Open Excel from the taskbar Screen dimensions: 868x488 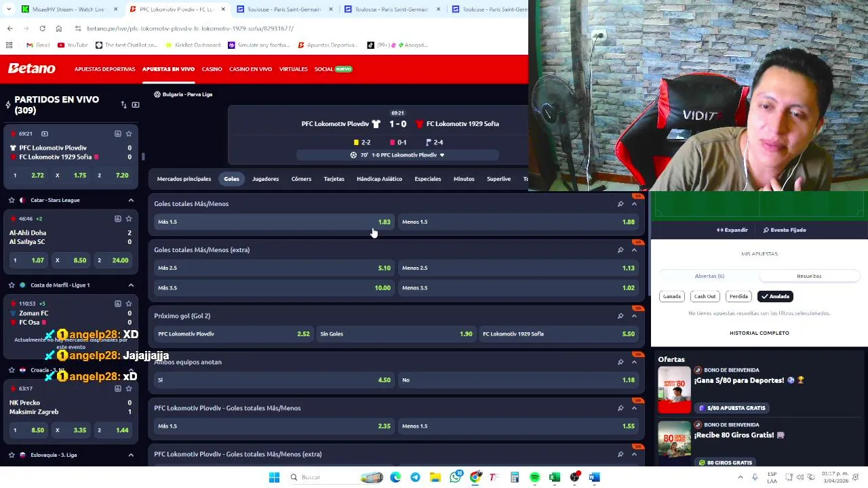coord(554,477)
